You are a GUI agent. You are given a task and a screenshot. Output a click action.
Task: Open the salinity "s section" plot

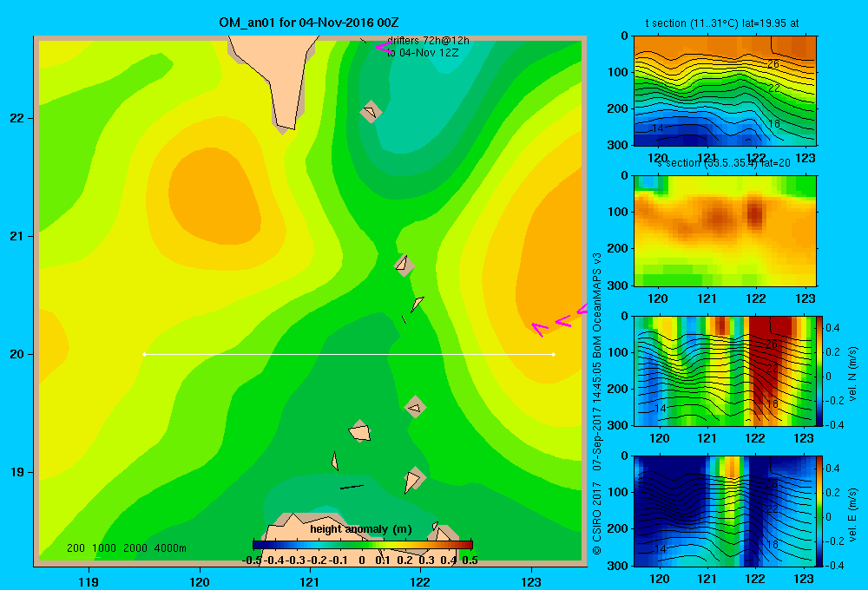pyautogui.click(x=725, y=231)
